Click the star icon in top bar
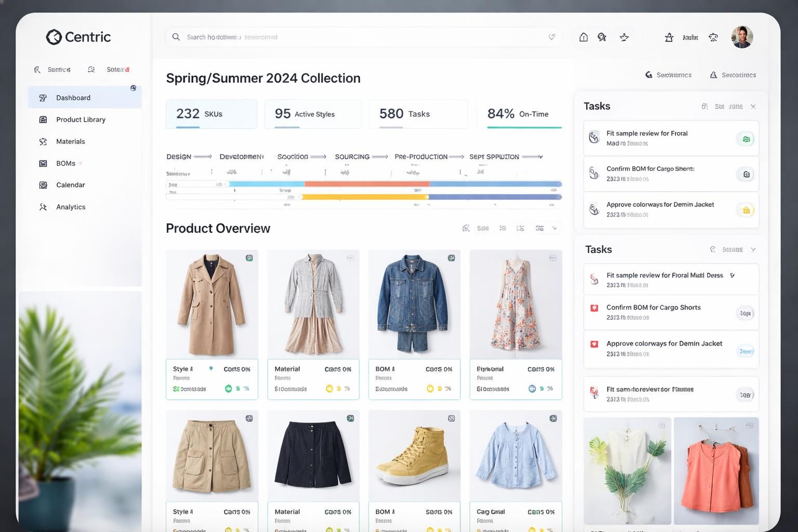This screenshot has height=532, width=798. [624, 37]
